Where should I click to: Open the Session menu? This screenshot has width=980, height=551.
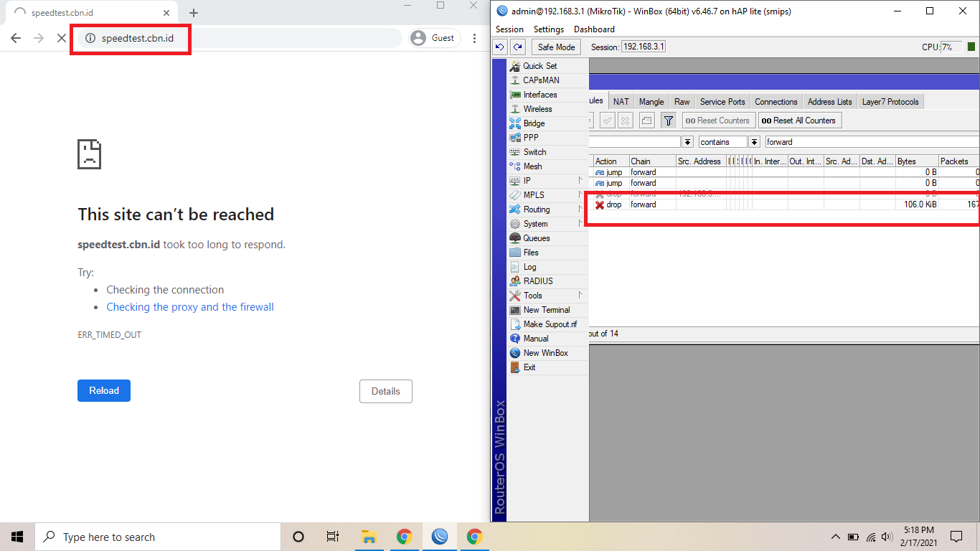click(x=509, y=29)
